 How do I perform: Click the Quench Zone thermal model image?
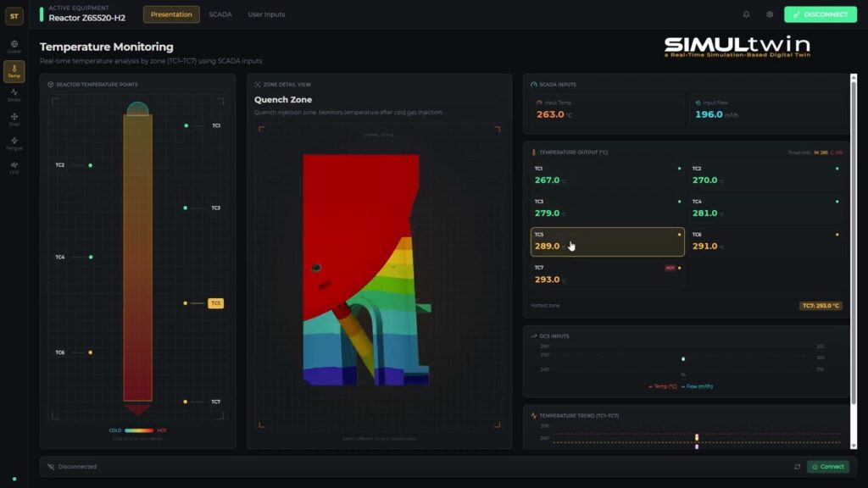tap(366, 270)
